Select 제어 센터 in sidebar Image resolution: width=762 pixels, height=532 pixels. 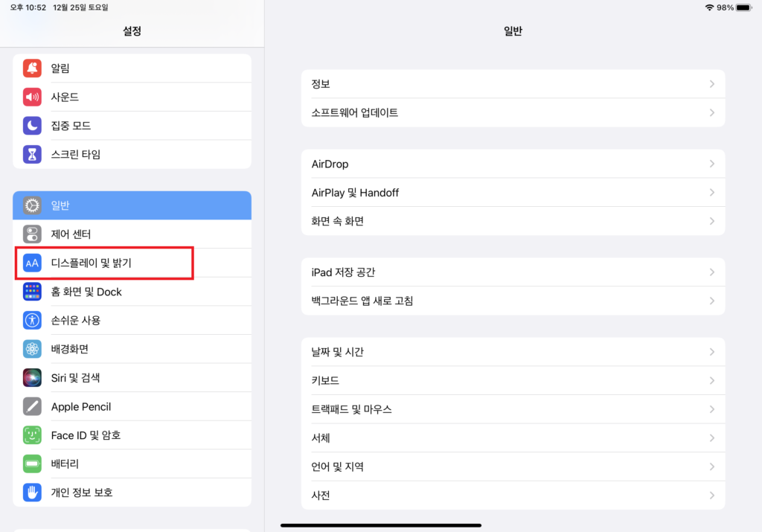click(132, 234)
